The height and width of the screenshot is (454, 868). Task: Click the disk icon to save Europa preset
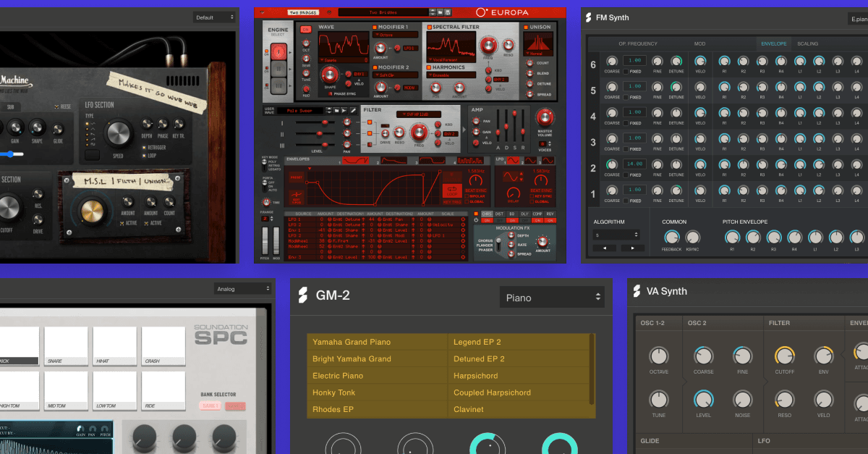pos(447,12)
